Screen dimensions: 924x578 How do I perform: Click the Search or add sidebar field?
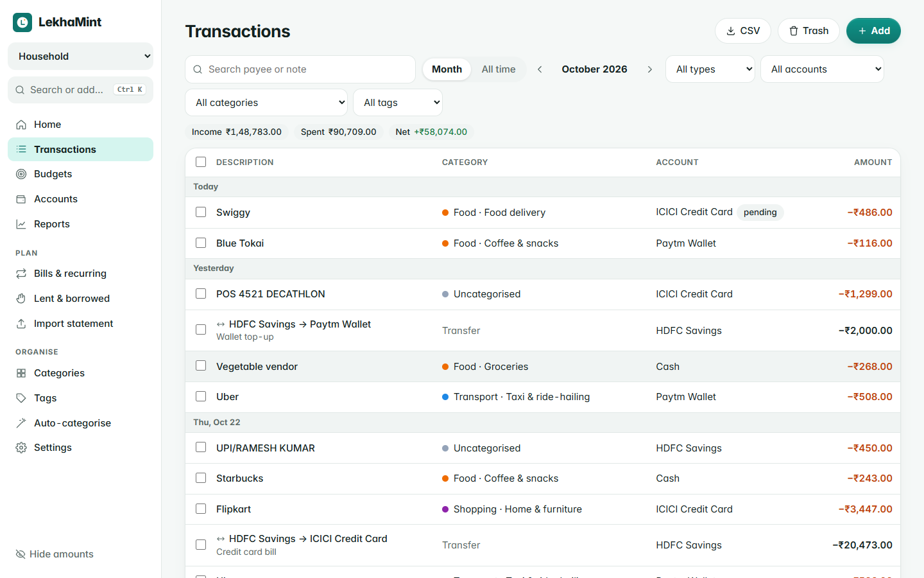[80, 90]
